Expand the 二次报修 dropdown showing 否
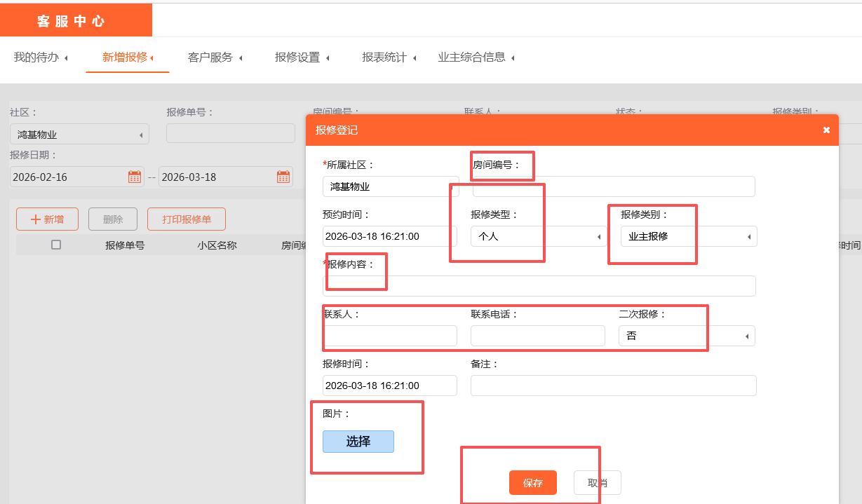The width and height of the screenshot is (862, 504). coord(686,336)
